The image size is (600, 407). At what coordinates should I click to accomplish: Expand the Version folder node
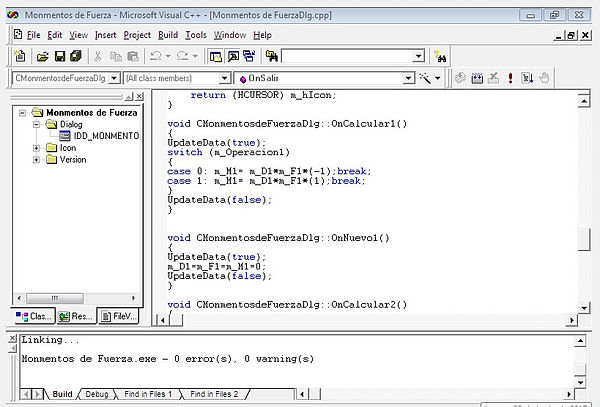(36, 160)
